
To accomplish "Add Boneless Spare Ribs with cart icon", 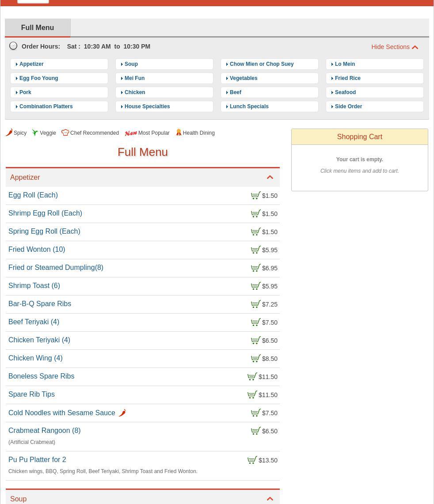I will (252, 377).
